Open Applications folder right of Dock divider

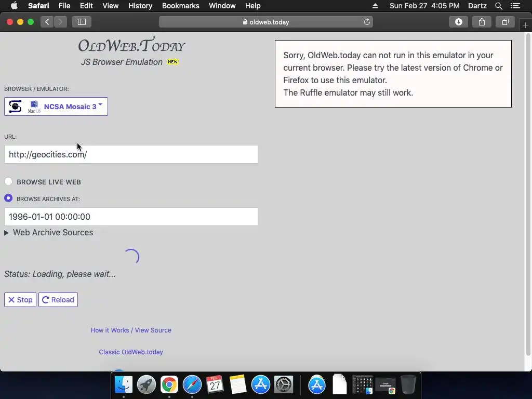(x=317, y=384)
